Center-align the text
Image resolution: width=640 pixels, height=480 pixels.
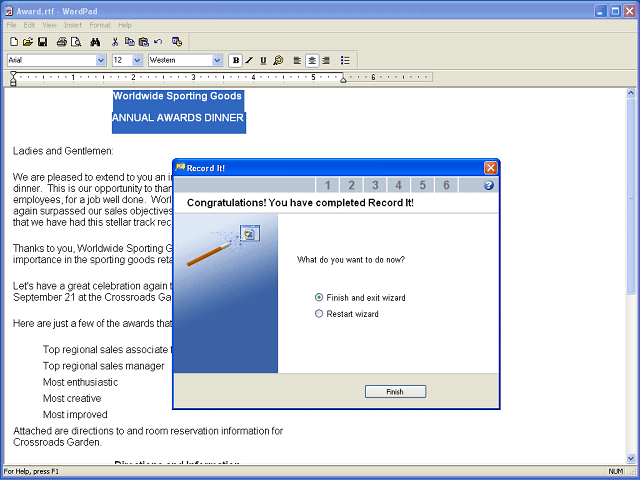tap(312, 60)
